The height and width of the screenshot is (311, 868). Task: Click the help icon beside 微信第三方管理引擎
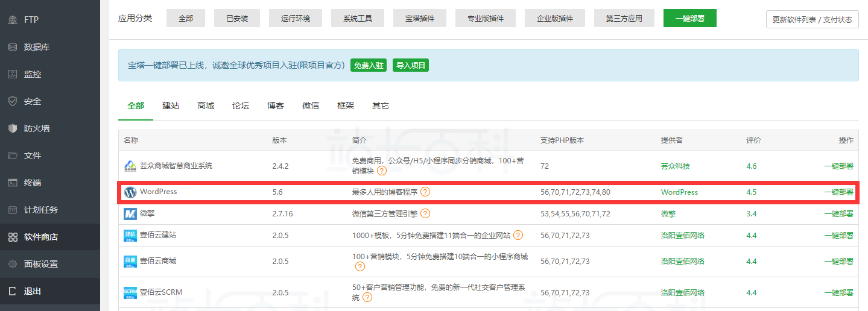pyautogui.click(x=425, y=213)
